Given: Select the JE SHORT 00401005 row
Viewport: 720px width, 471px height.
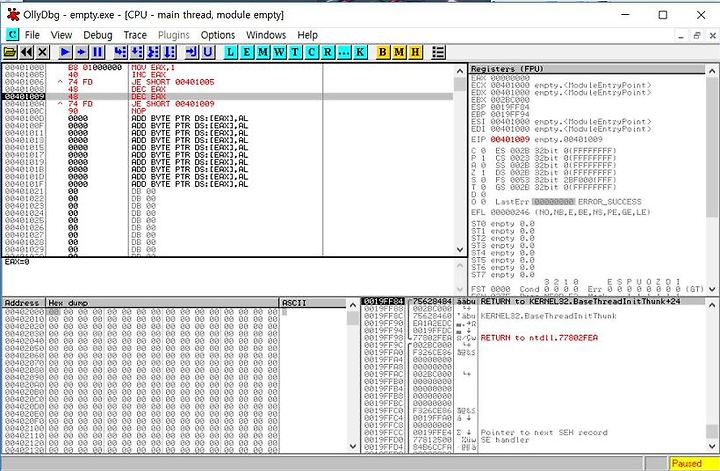Looking at the screenshot, I should pyautogui.click(x=228, y=82).
